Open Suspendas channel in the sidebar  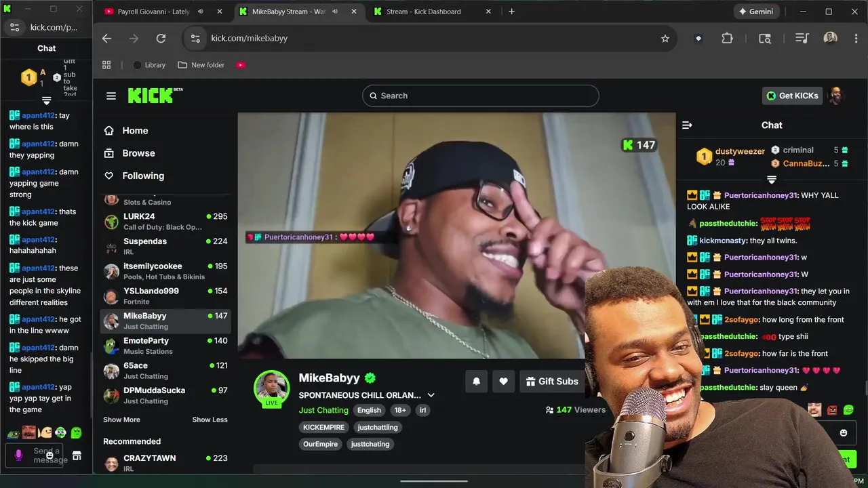[165, 246]
